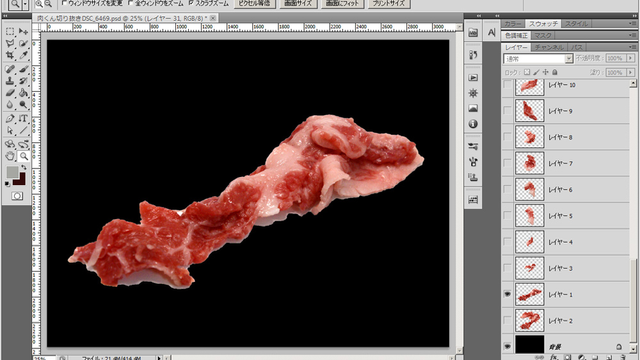Uncheck the scrubby zoom checkbox
The image size is (640, 360).
coord(191,3)
